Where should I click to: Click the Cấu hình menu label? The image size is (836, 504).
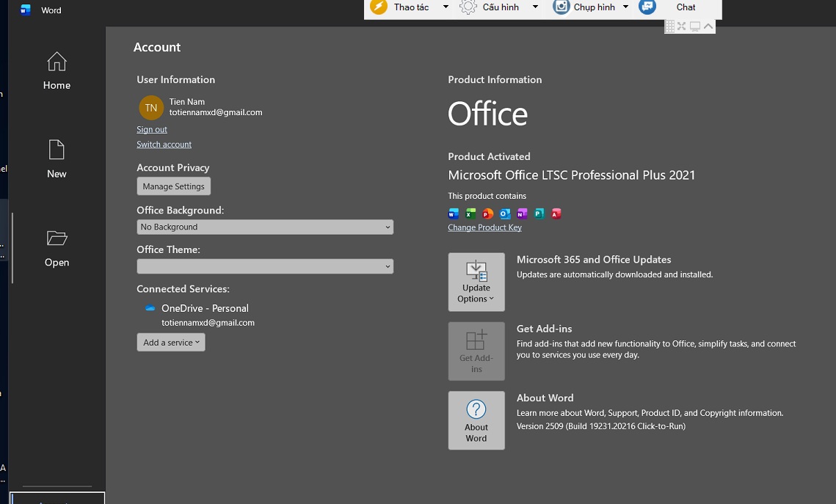(501, 7)
